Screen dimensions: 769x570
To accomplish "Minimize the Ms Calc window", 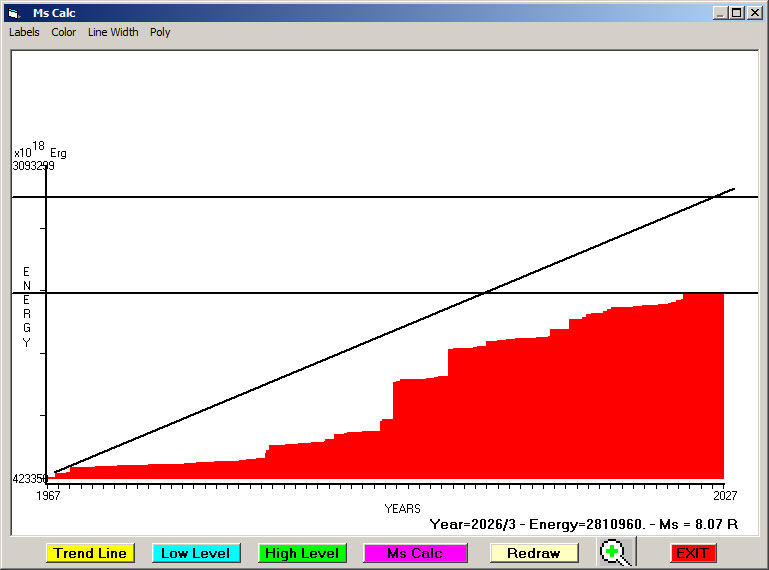I will [x=720, y=13].
